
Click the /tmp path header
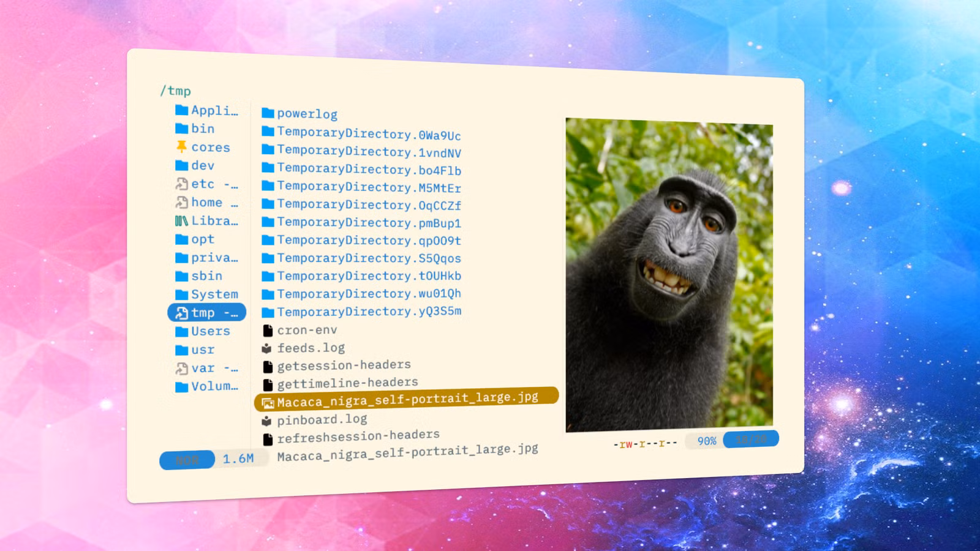click(175, 91)
